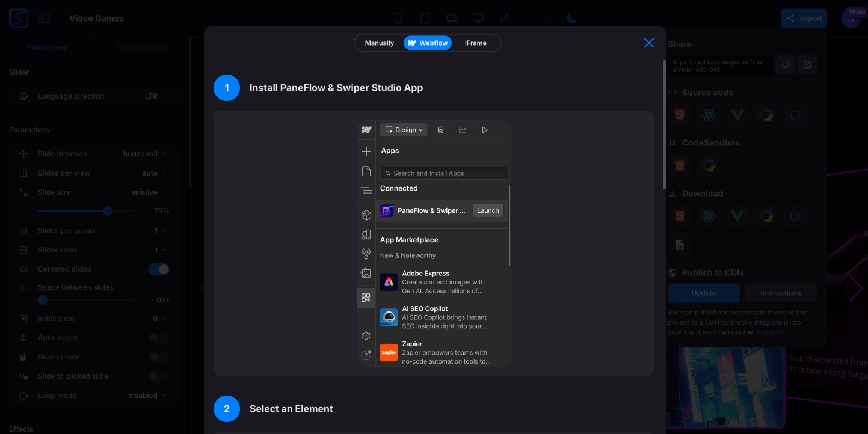The width and height of the screenshot is (868, 434).
Task: Open the Slides per group dropdown
Action: click(x=161, y=231)
